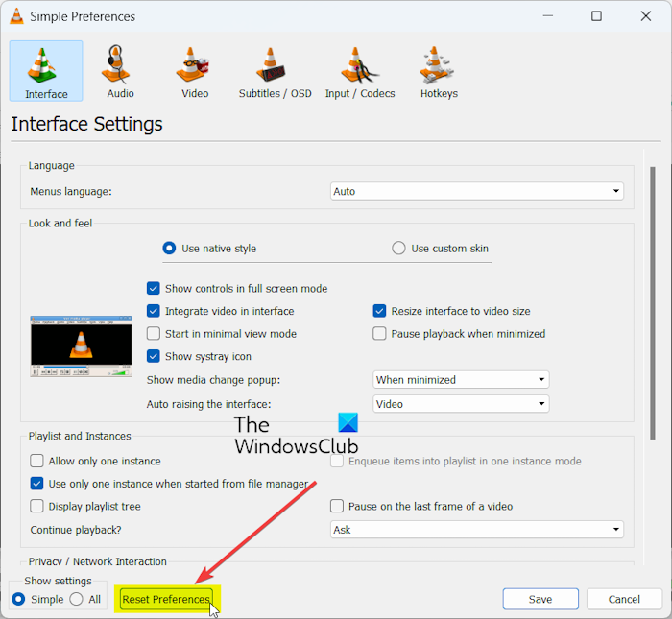672x619 pixels.
Task: Click the Show settings group label
Action: point(58,581)
